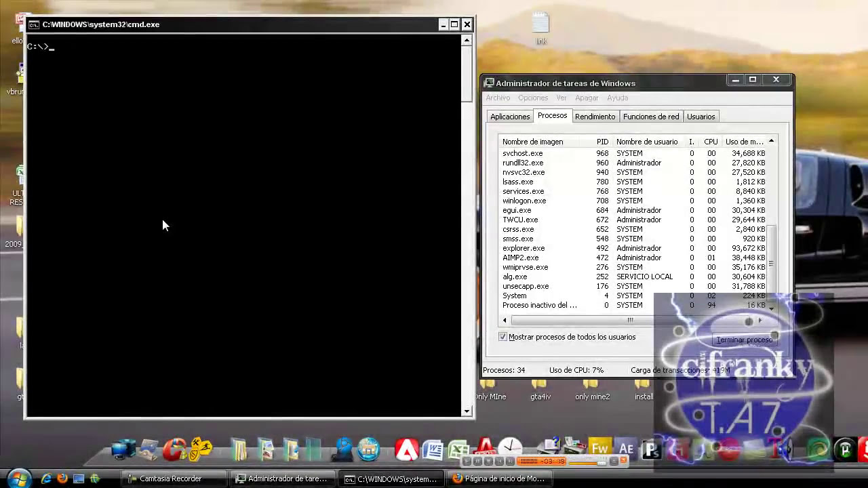Viewport: 868px width, 488px height.
Task: Toggle 'Mostrar procesos de todos los usuarios'
Action: tap(502, 337)
